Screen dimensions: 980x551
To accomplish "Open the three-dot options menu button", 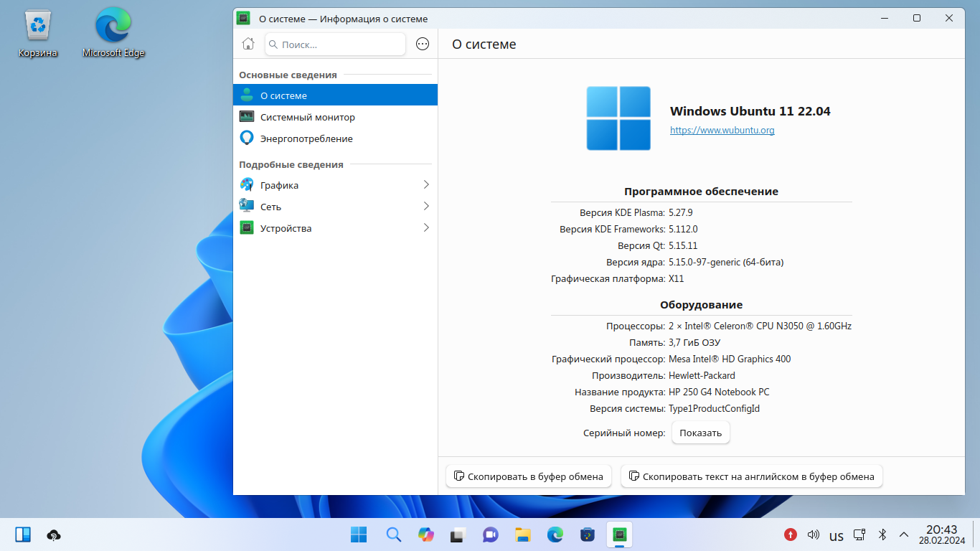I will (x=423, y=44).
